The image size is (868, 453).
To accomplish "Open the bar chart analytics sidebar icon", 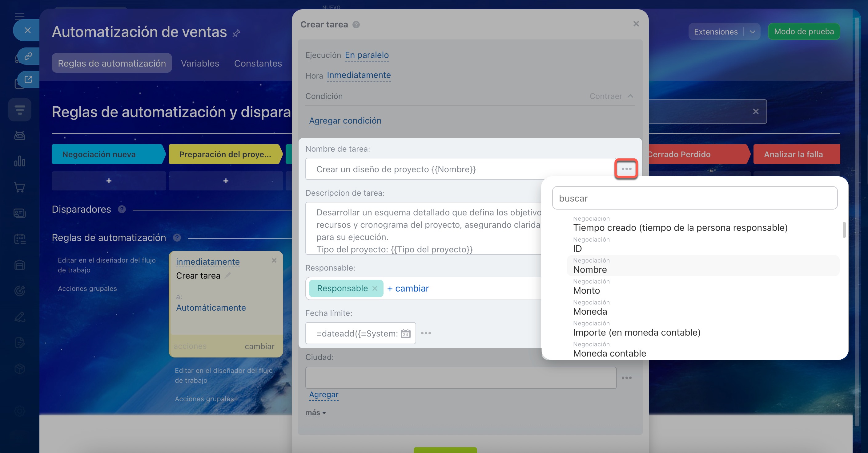I will tap(19, 161).
